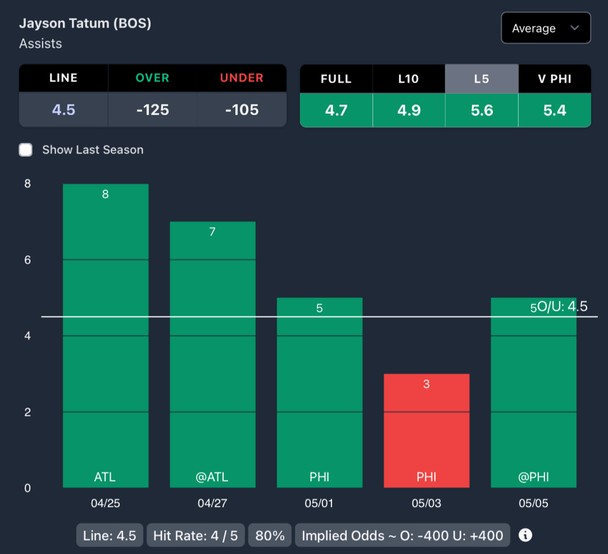Click the chevron arrow on Average selector
The image size is (608, 554).
coord(574,28)
